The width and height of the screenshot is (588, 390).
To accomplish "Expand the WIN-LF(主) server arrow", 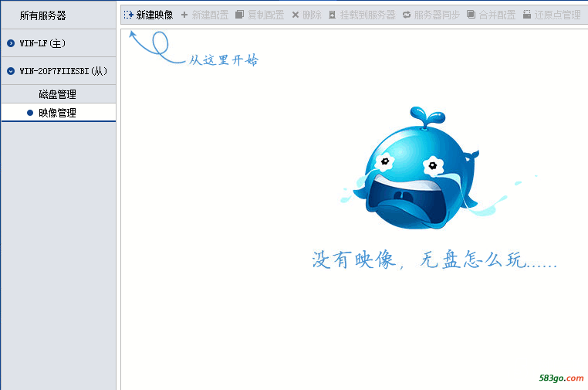I will 11,43.
